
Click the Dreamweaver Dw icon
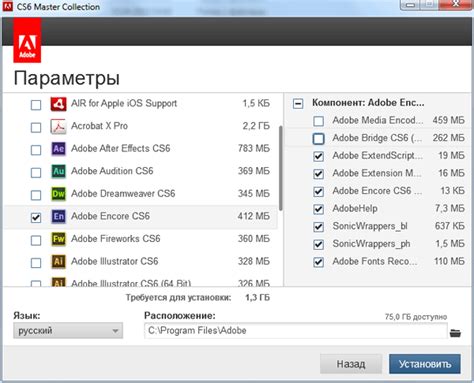(58, 194)
